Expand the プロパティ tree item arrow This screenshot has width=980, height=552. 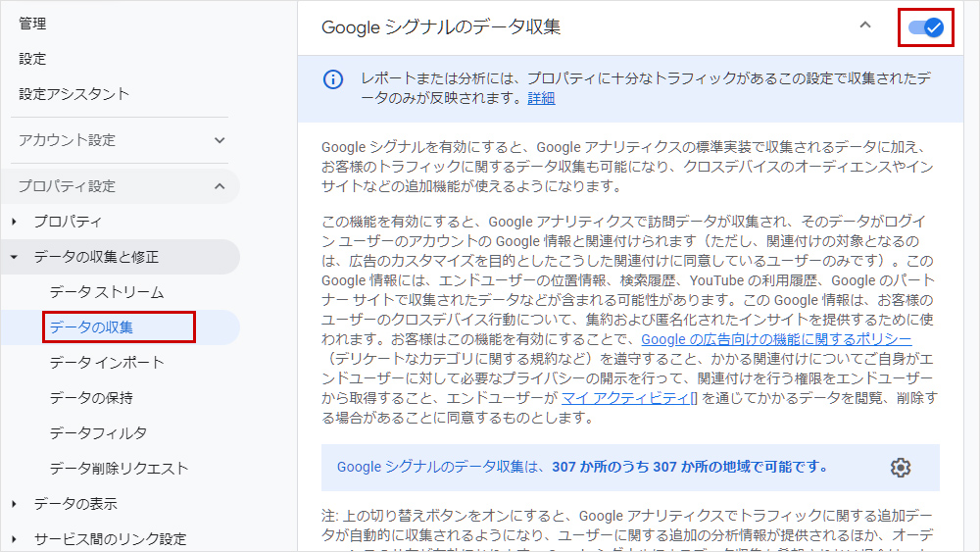(x=14, y=222)
